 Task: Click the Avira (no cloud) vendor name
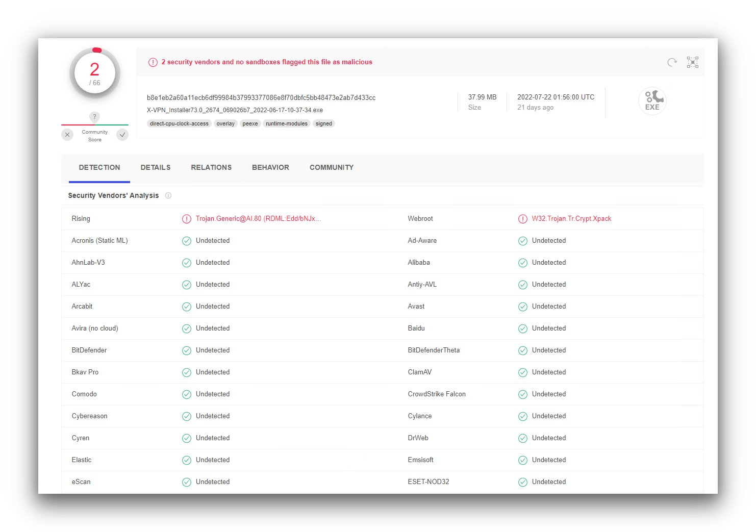point(95,328)
